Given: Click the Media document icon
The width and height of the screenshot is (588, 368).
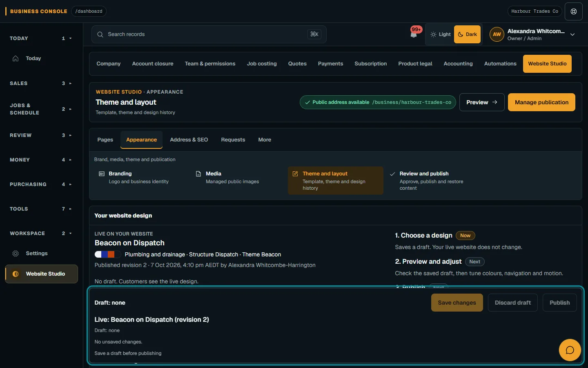Looking at the screenshot, I should (x=198, y=174).
